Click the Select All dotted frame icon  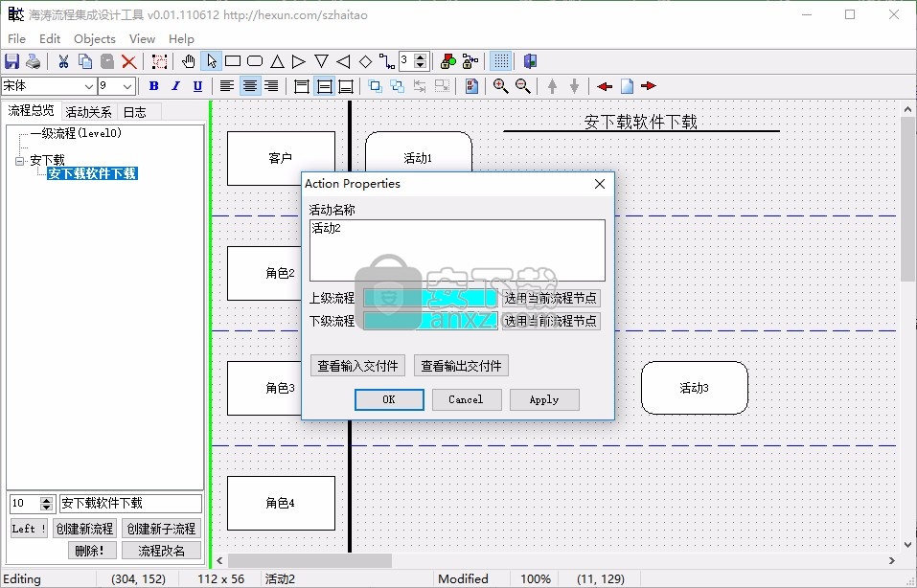(x=159, y=61)
